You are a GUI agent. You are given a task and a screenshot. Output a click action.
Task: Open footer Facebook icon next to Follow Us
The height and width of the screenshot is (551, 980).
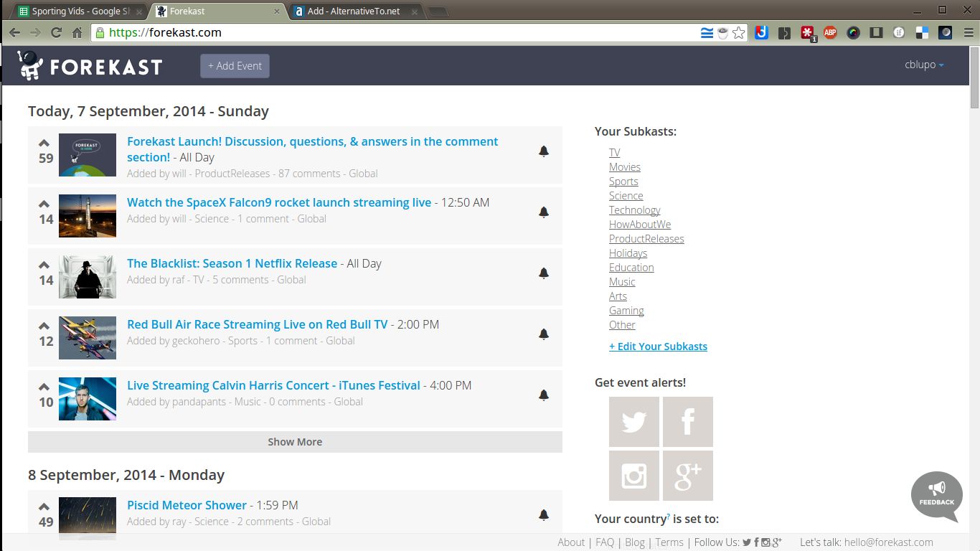click(x=756, y=542)
